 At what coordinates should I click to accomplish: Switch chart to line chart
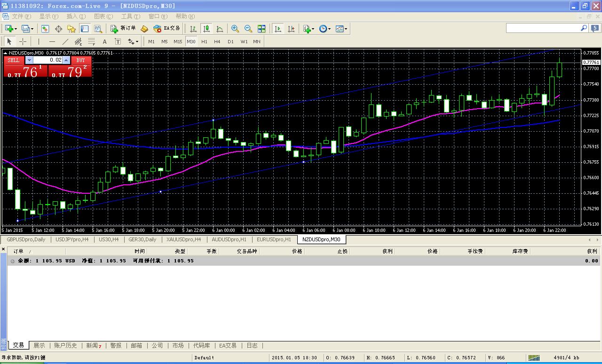220,29
